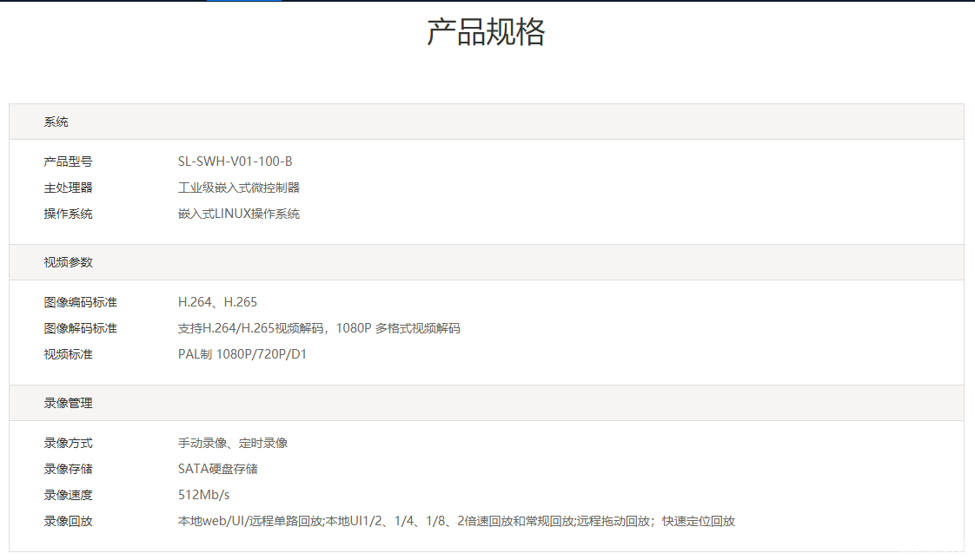Select the 系统 section header
Image resolution: width=975 pixels, height=560 pixels.
[x=56, y=122]
